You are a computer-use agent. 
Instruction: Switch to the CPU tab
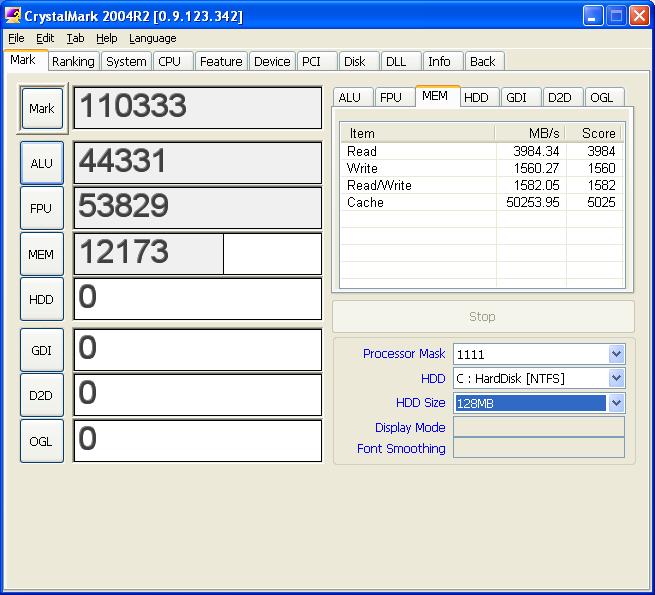point(173,61)
